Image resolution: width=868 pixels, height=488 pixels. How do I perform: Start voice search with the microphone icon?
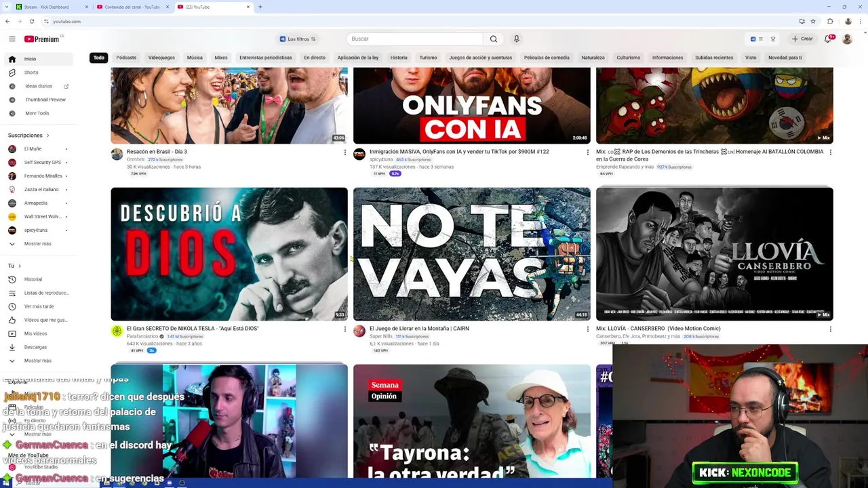(516, 39)
